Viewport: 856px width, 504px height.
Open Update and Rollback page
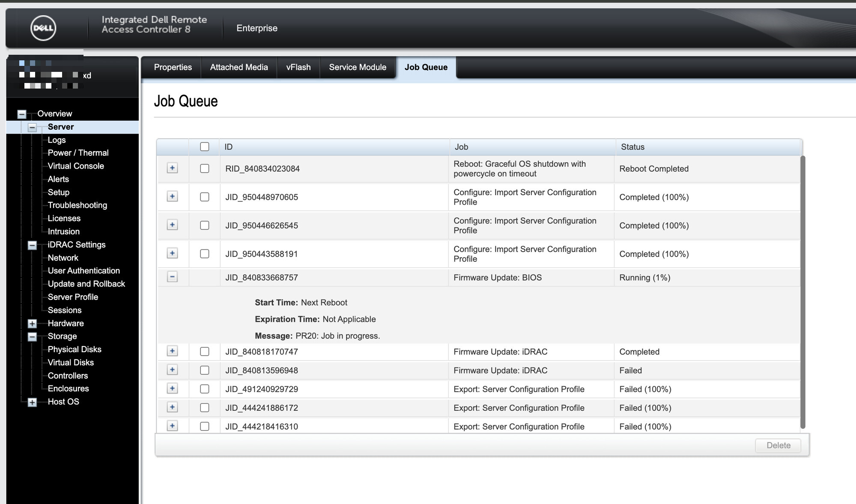pos(86,284)
